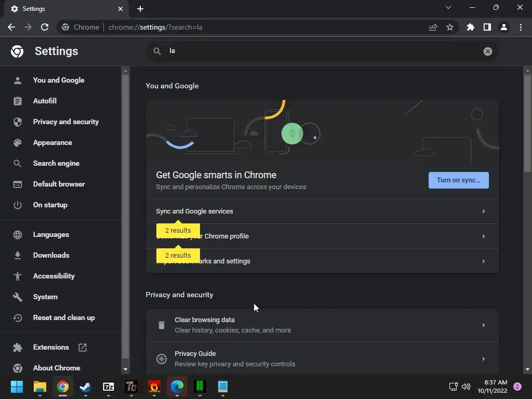The height and width of the screenshot is (399, 532).
Task: Bookmark this tab with the star icon
Action: pos(449,27)
